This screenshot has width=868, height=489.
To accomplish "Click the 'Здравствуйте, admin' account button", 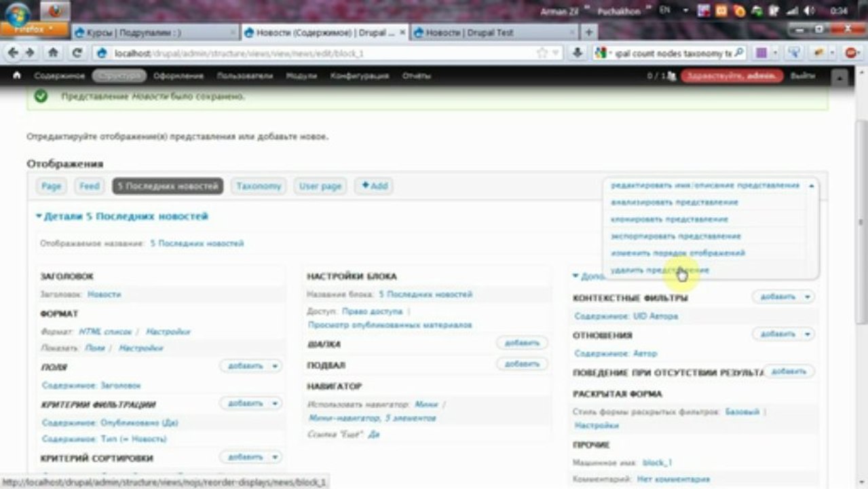I will (x=732, y=76).
